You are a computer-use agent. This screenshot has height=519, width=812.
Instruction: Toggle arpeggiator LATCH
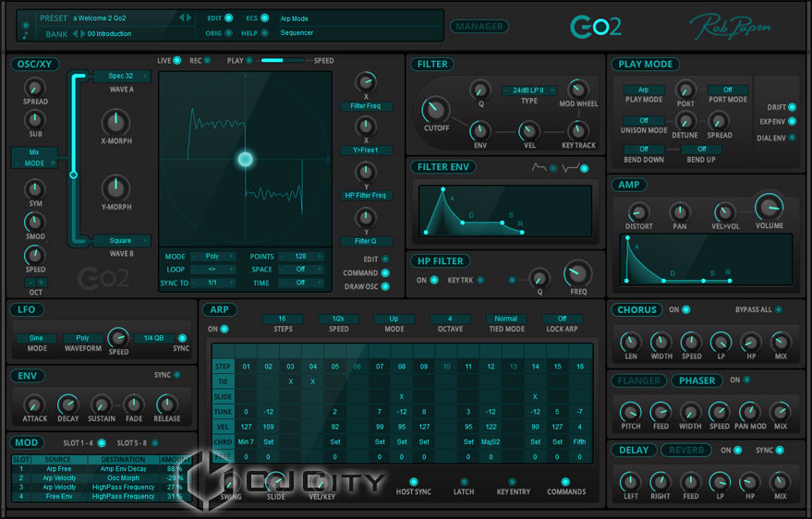(x=464, y=482)
